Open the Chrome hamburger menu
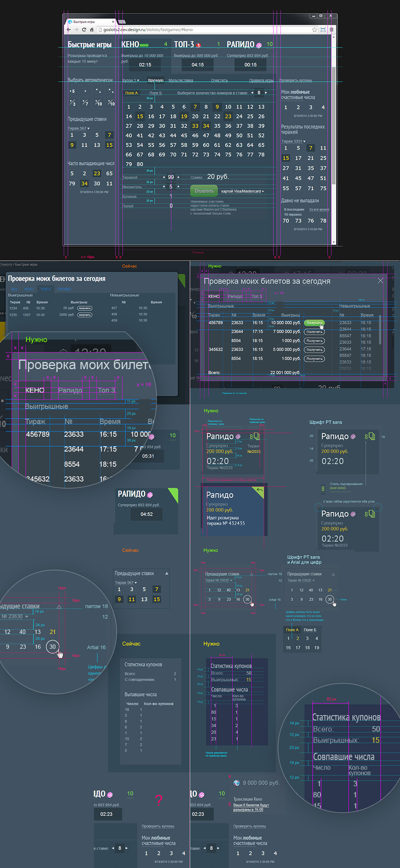This screenshot has height=868, width=400. 331,30
